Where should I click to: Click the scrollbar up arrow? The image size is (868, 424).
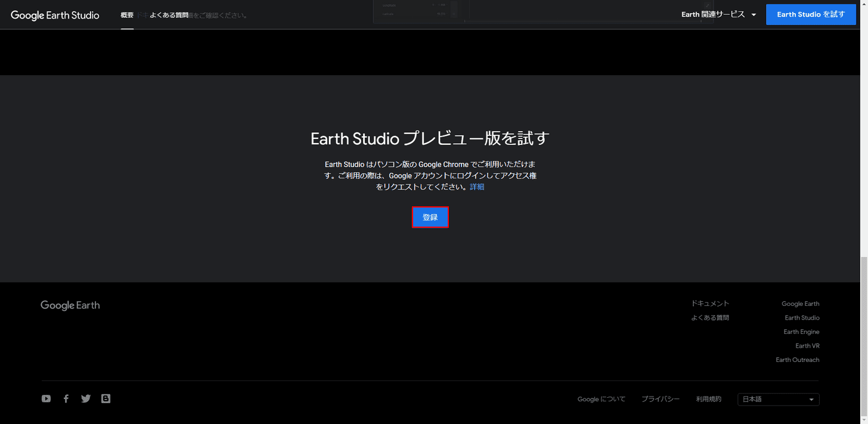[x=863, y=4]
